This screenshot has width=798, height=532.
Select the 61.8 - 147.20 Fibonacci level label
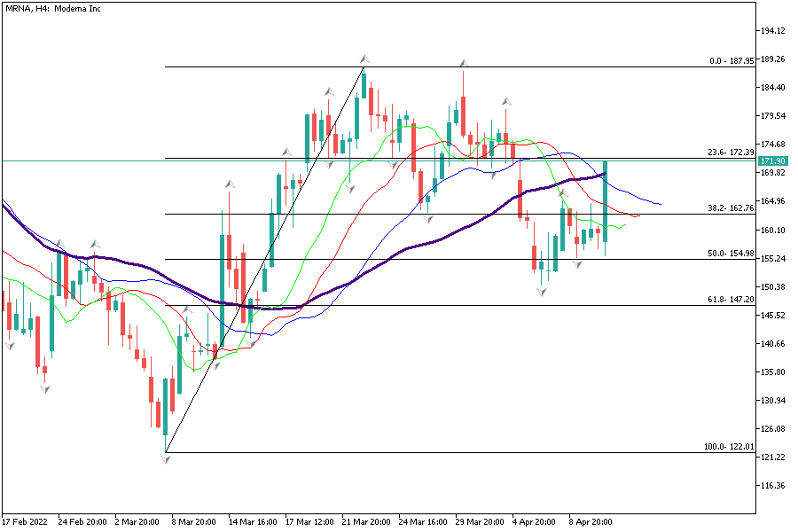[x=730, y=300]
